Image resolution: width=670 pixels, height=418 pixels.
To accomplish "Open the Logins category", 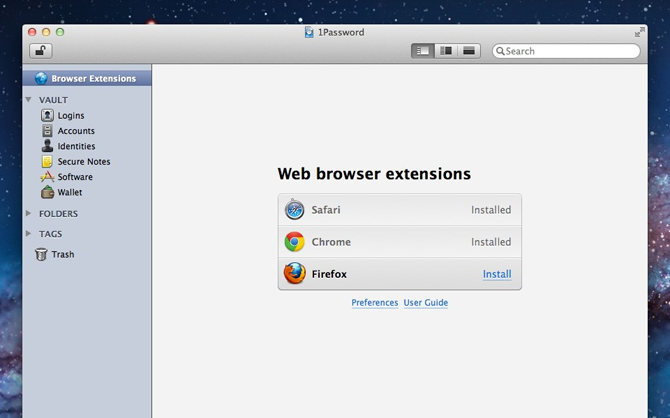I will pyautogui.click(x=71, y=116).
